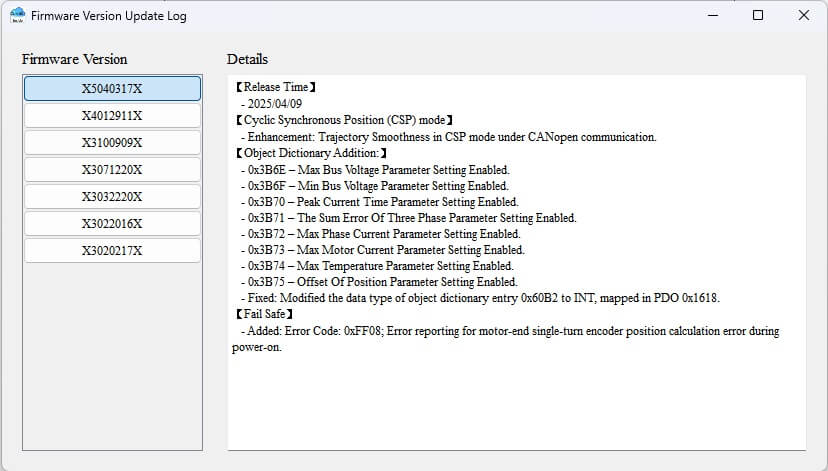Image resolution: width=828 pixels, height=471 pixels.
Task: Click the Fail Safe heading in details
Action: [x=264, y=314]
